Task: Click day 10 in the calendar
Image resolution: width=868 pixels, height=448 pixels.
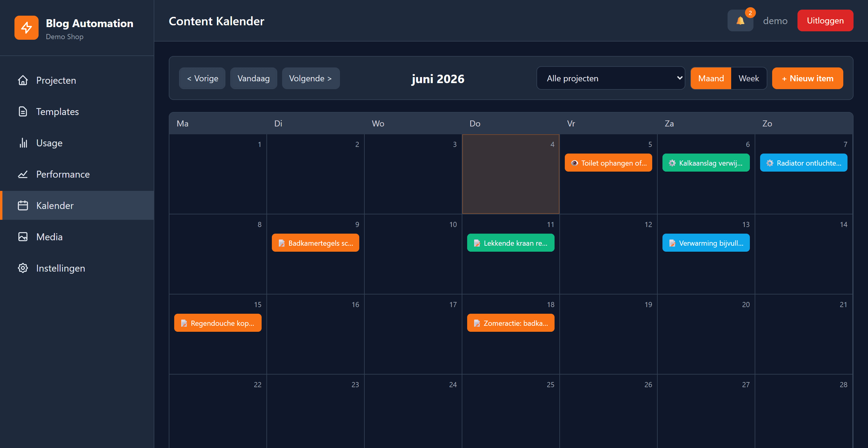Action: [x=413, y=254]
